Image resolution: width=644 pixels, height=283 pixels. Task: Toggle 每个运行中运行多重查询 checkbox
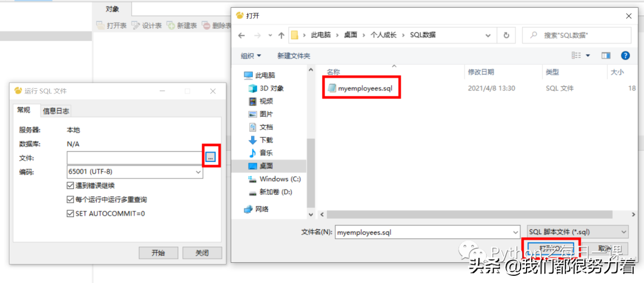[70, 200]
